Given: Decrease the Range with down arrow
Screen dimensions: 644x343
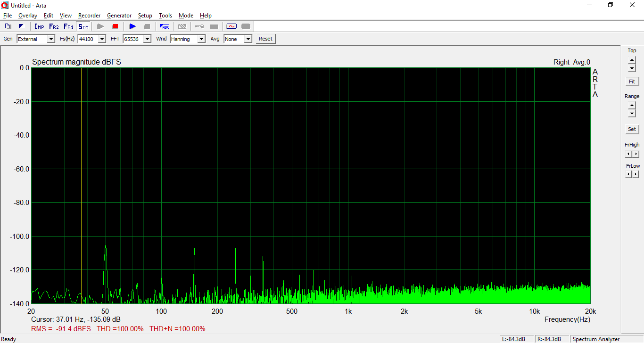Looking at the screenshot, I should tap(632, 114).
